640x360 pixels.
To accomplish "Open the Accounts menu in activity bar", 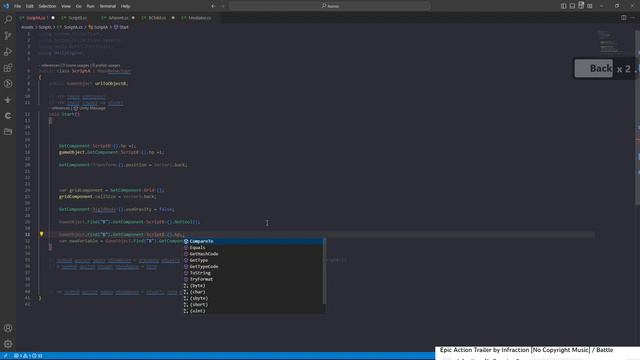I will coord(8,328).
